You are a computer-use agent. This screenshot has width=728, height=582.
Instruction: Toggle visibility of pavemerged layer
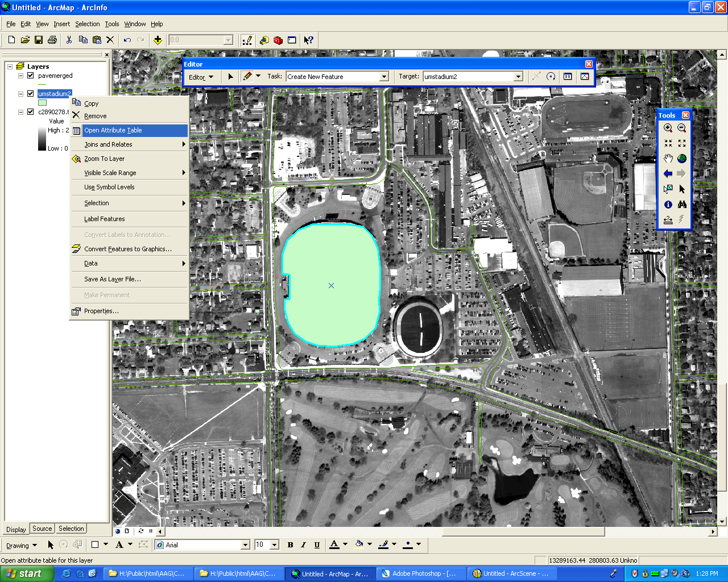click(31, 76)
